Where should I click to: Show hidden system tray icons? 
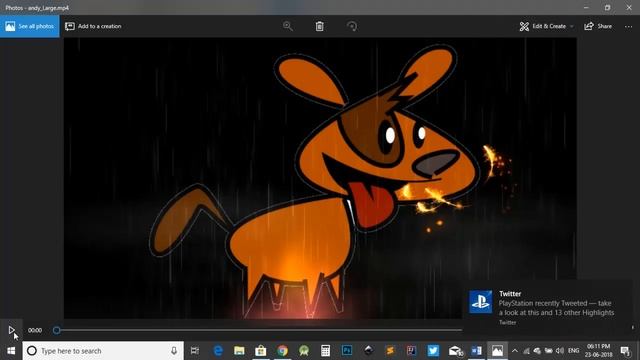(515, 351)
